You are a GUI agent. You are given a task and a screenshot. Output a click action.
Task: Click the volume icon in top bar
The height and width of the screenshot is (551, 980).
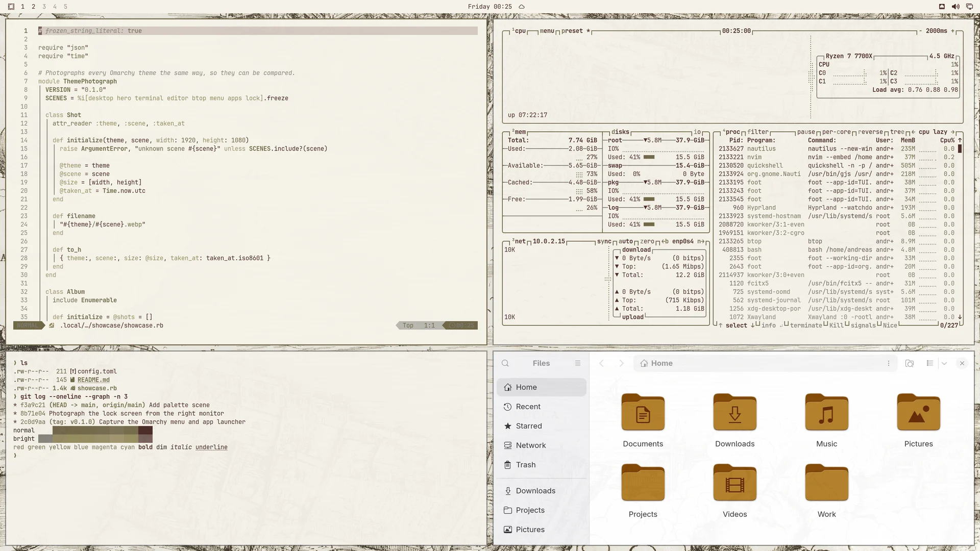[955, 7]
